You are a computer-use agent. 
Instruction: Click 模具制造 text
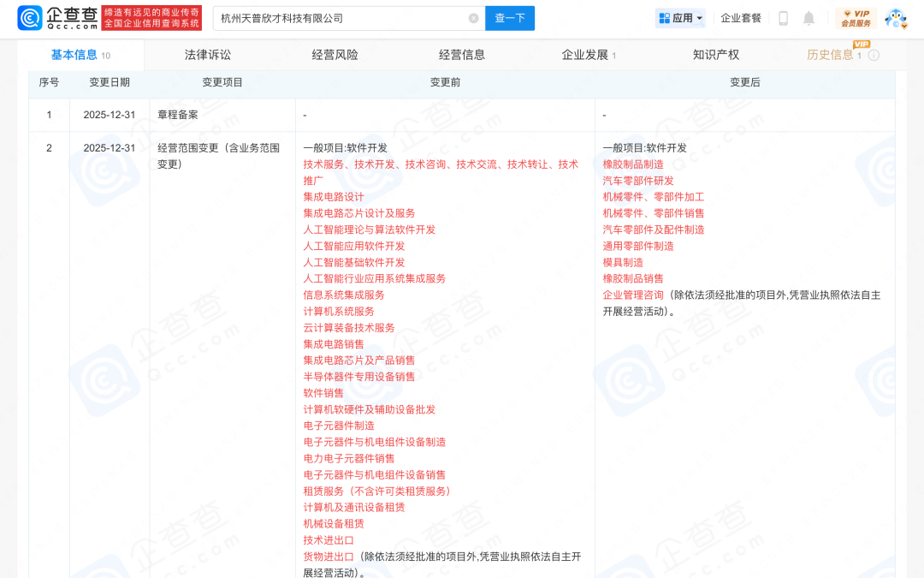(x=623, y=263)
